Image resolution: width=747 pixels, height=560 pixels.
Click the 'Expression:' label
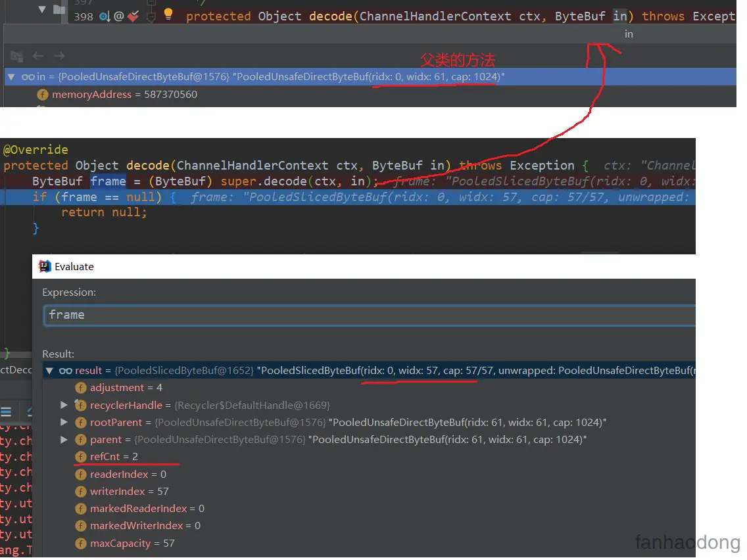69,292
